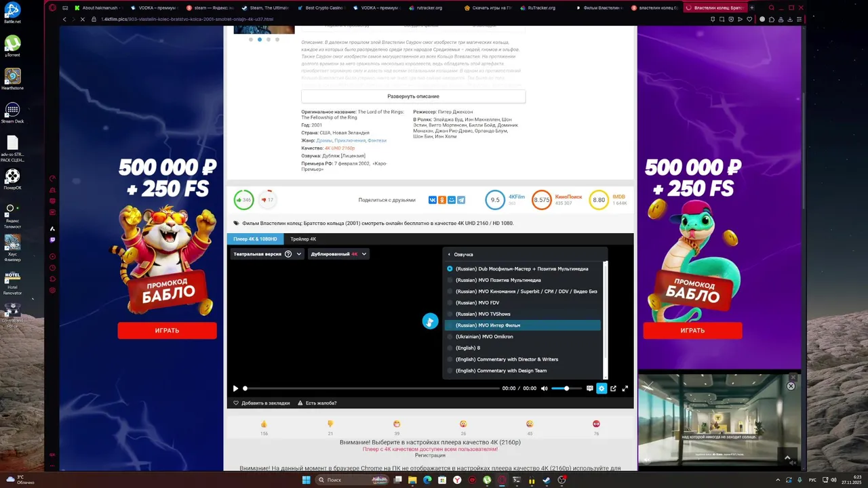The width and height of the screenshot is (868, 488).
Task: Click ИГРАТЬ button on the tiger ad
Action: [x=167, y=331]
